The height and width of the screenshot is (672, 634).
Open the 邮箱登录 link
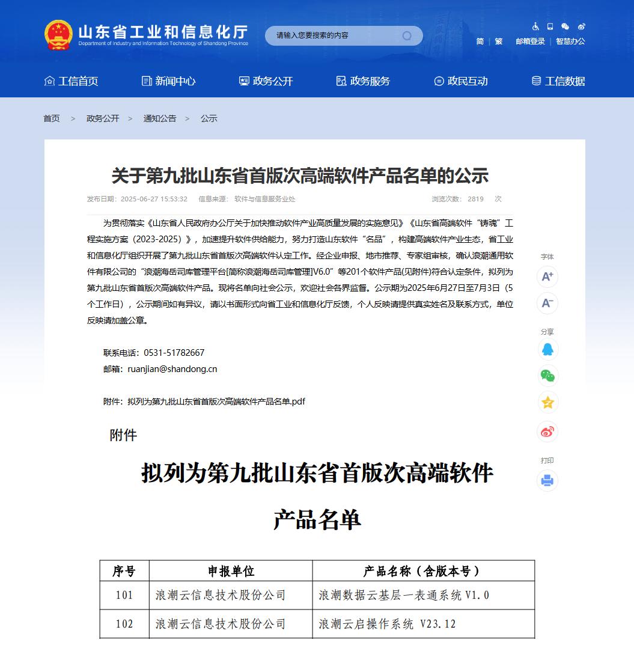point(530,41)
